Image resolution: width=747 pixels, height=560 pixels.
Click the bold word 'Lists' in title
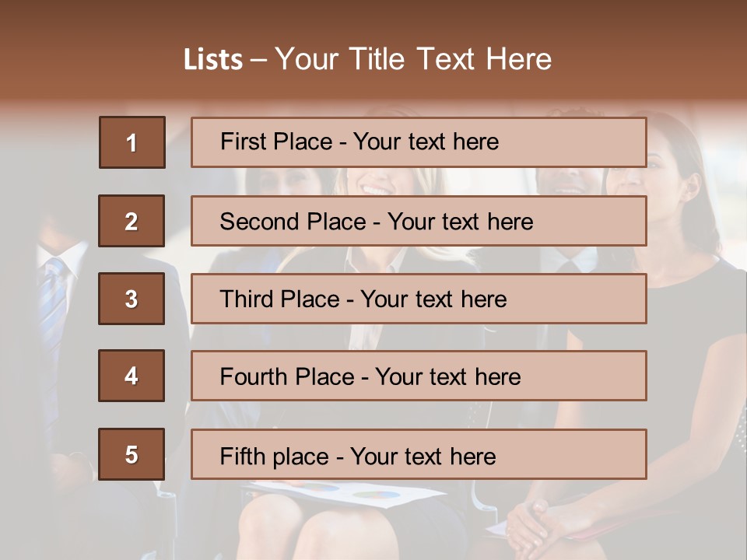(x=212, y=60)
